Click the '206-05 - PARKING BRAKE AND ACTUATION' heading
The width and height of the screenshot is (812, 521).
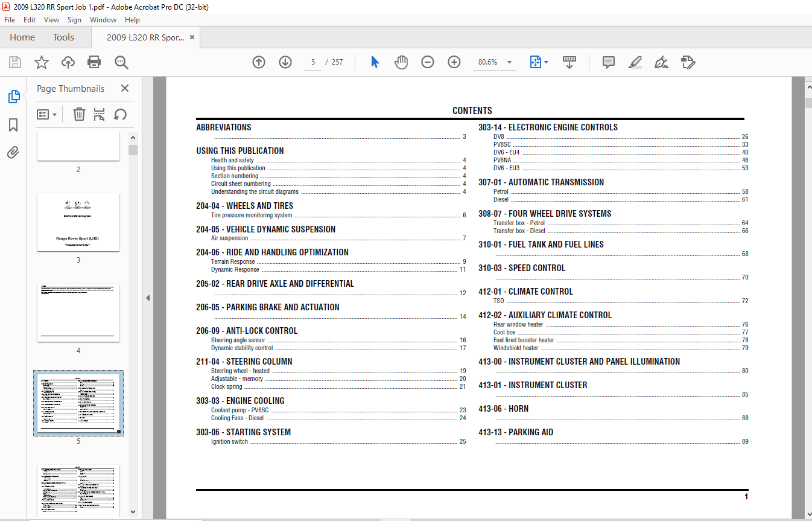point(268,307)
